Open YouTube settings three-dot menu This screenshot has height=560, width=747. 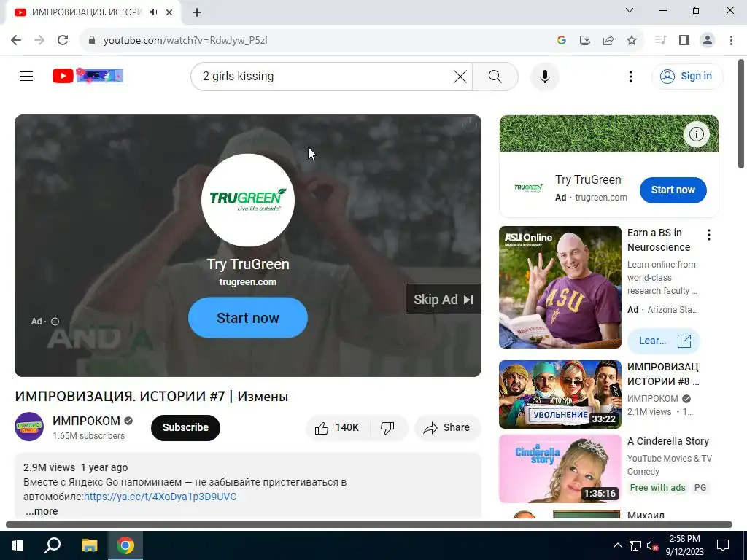click(x=631, y=76)
